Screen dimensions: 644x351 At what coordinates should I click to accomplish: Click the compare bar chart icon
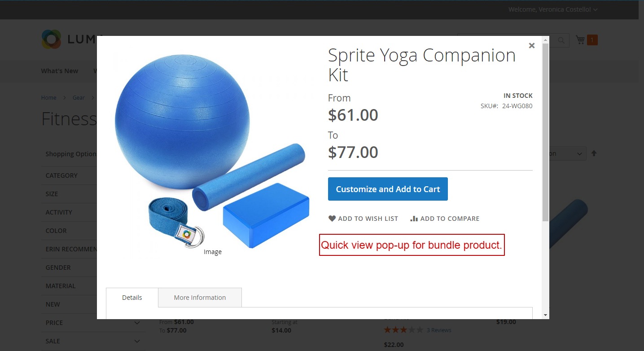(x=414, y=219)
